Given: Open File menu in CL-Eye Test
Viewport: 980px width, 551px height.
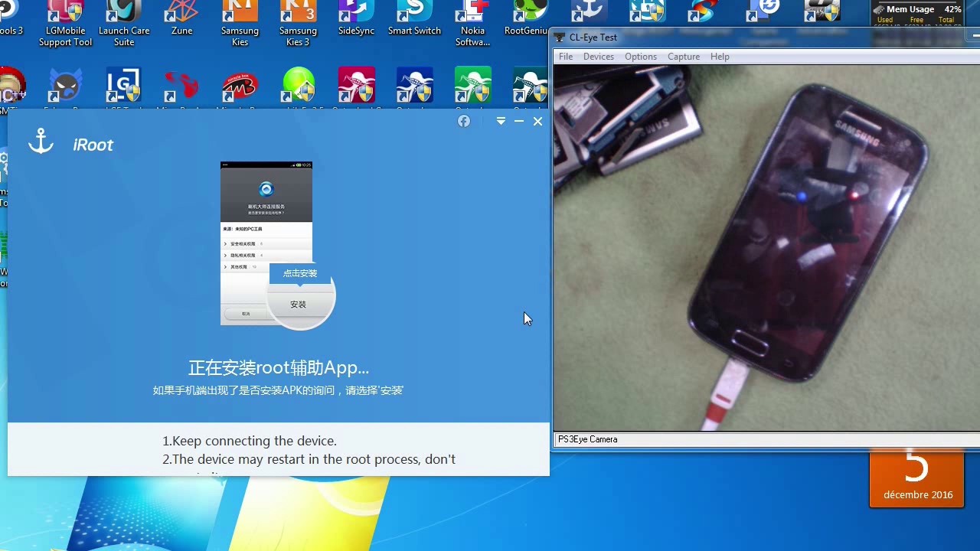Looking at the screenshot, I should [x=566, y=57].
